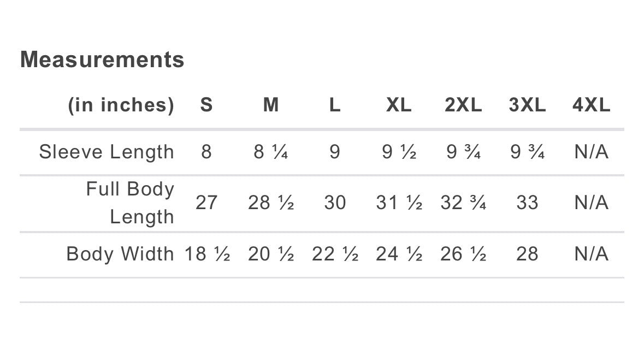Select the 3XL size column header
Image resolution: width=644 pixels, height=344 pixels.
527,104
